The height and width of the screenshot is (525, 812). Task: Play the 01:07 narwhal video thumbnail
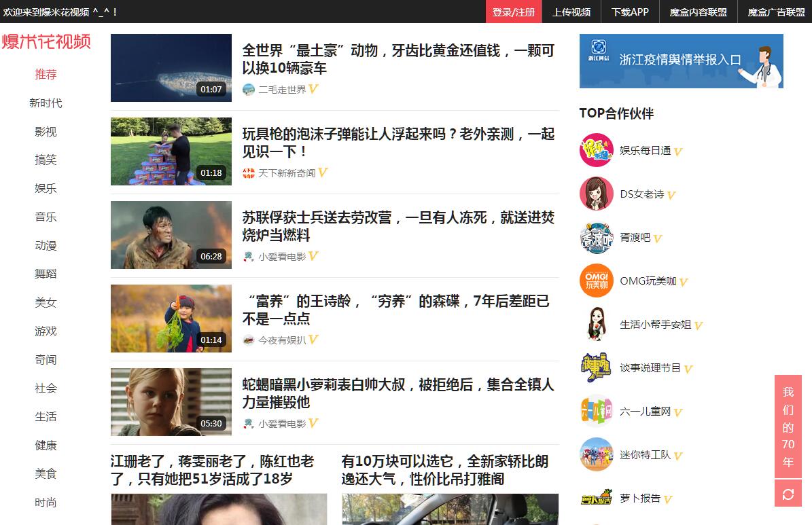click(x=171, y=68)
